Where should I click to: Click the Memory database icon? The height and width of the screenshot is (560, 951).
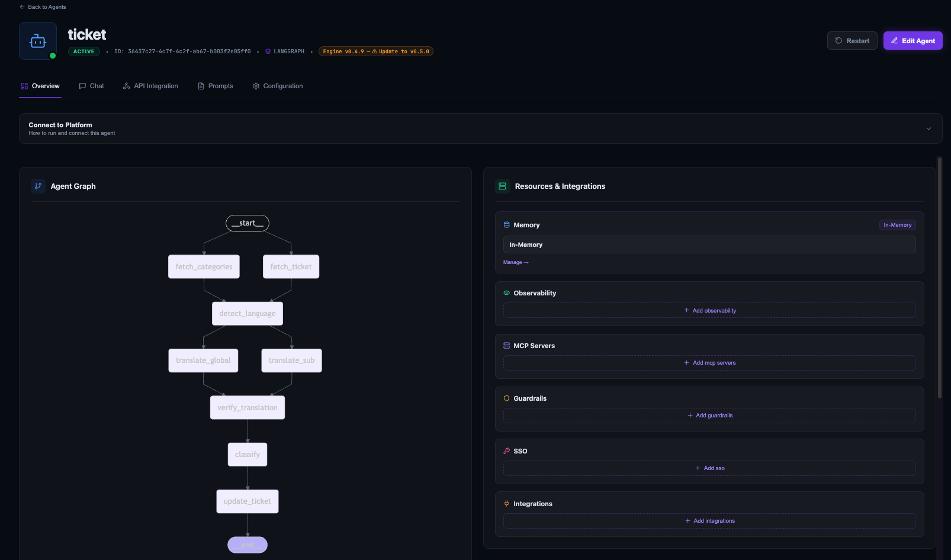click(506, 225)
